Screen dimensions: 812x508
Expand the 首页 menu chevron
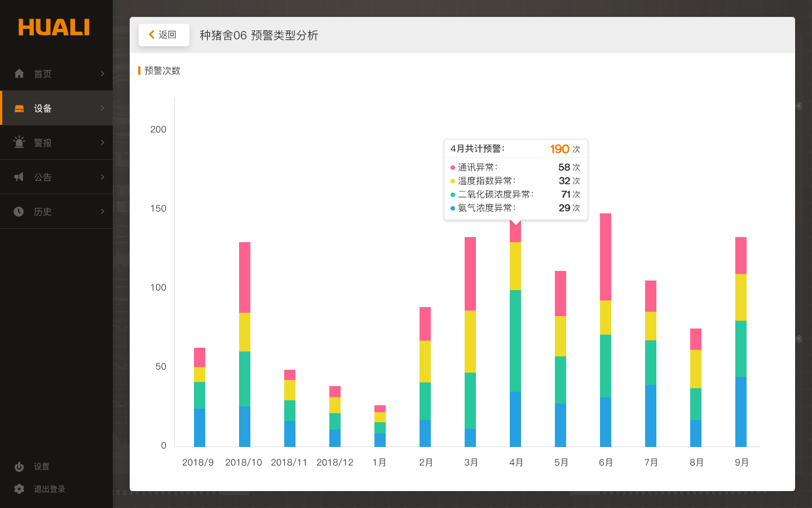pyautogui.click(x=102, y=73)
